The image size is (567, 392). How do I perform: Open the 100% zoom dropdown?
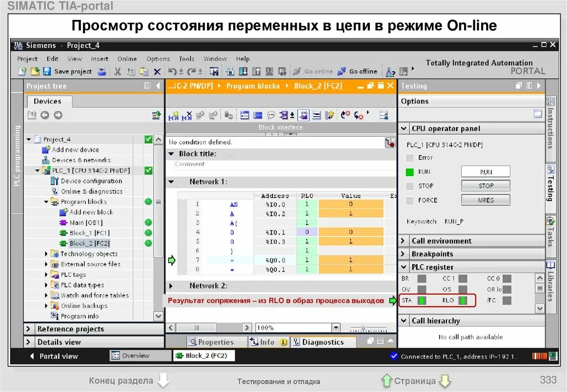click(x=336, y=328)
